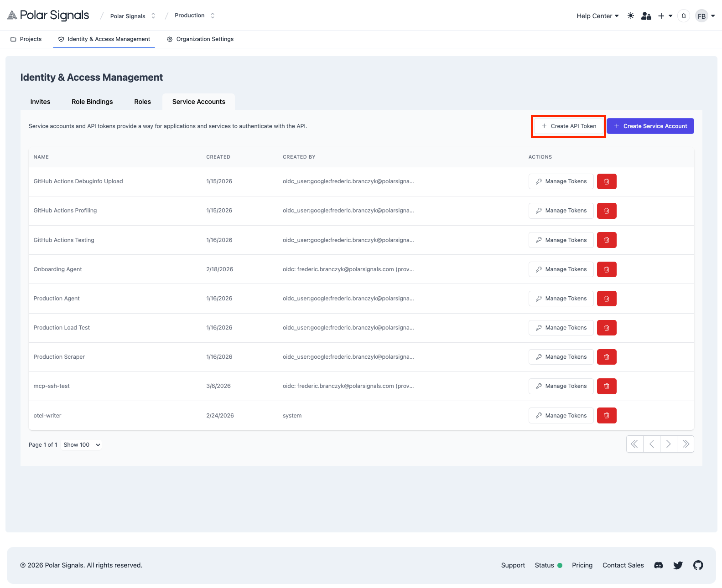722x588 pixels.
Task: Manage tokens for Onboarding Agent
Action: tap(561, 269)
